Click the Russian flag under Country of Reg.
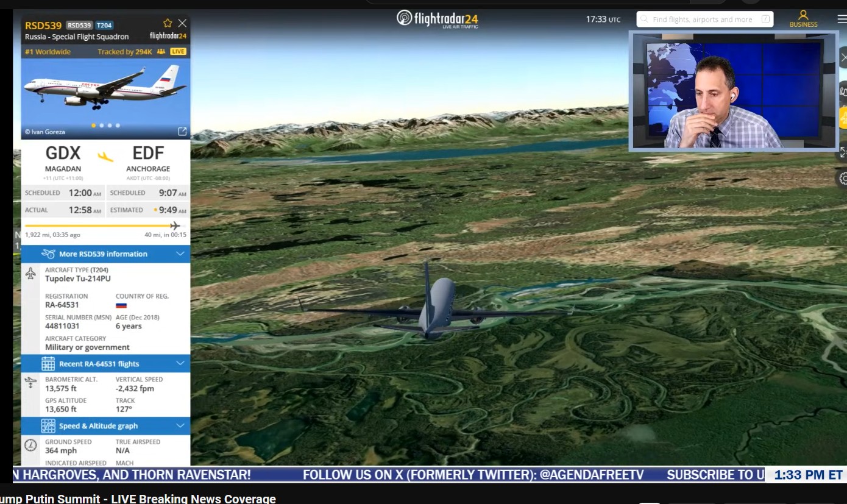The image size is (847, 504). click(121, 305)
